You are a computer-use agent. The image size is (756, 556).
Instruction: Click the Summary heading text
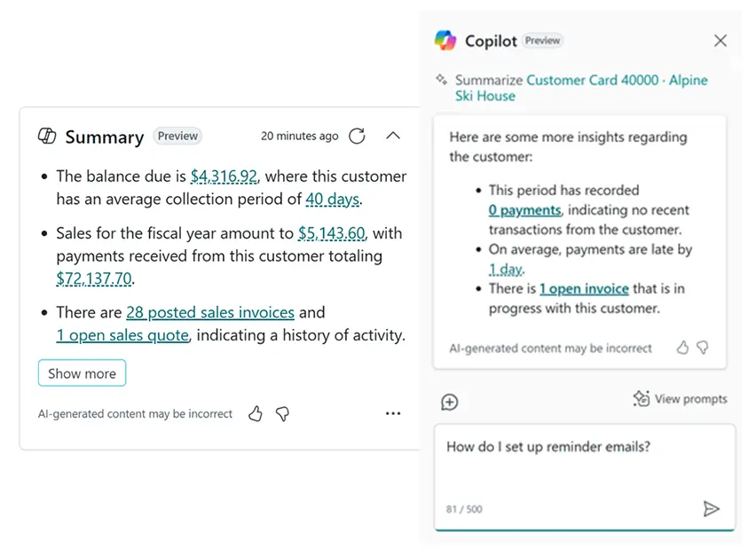[105, 137]
